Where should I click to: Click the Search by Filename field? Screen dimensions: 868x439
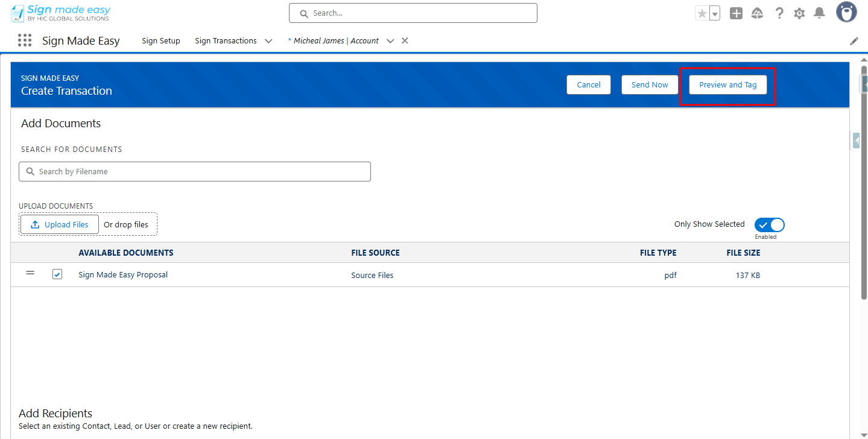(x=195, y=172)
